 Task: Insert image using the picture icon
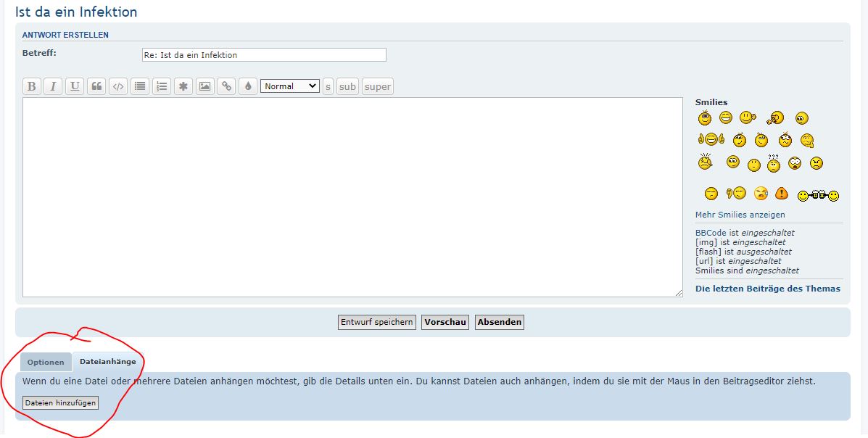(x=205, y=86)
